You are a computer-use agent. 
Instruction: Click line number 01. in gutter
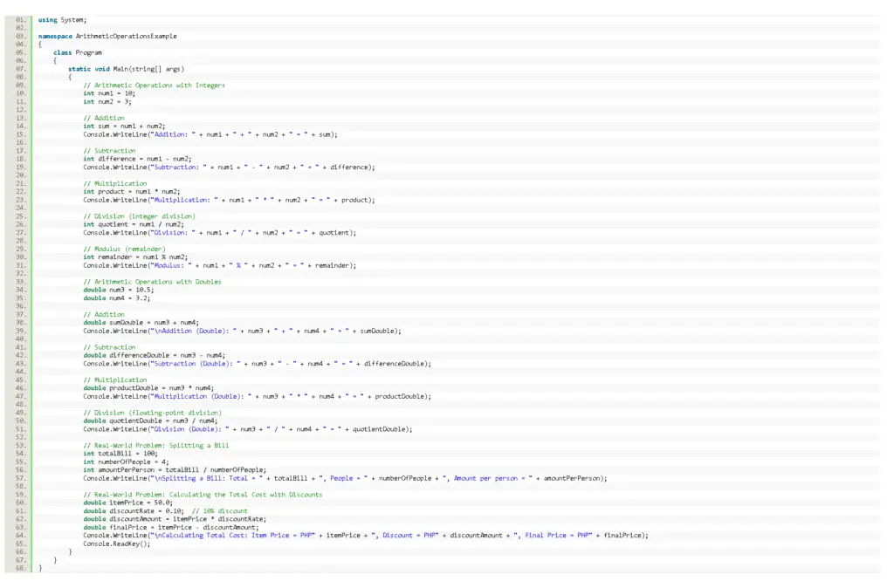(x=21, y=20)
